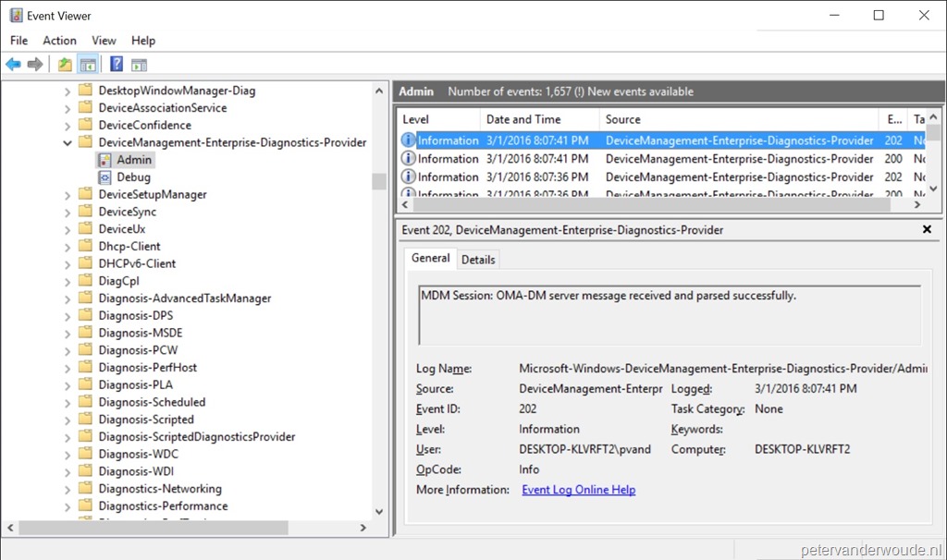Screen dimensions: 947x560
Task: Select the Admin log under DeviceManagement-Enterprise-Diagnostics-Provider
Action: click(x=132, y=159)
